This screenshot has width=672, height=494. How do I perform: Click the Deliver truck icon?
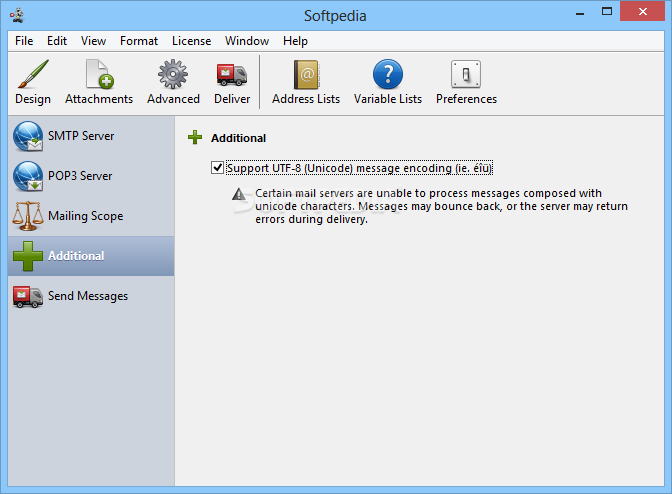232,82
